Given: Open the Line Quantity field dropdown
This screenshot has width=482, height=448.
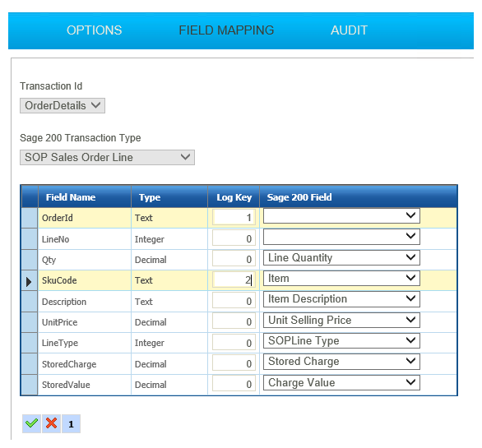Looking at the screenshot, I should pyautogui.click(x=341, y=258).
